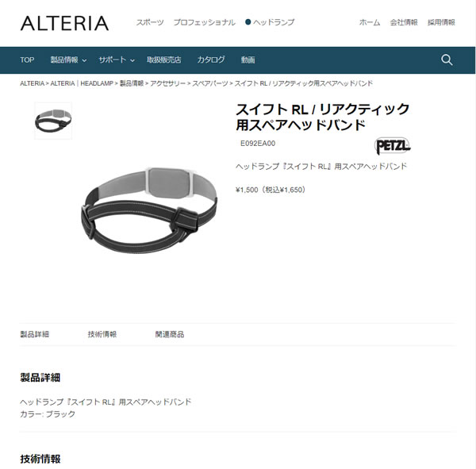Jump to the 関連商品 tab
Viewport: 476px width, 469px height.
[170, 334]
